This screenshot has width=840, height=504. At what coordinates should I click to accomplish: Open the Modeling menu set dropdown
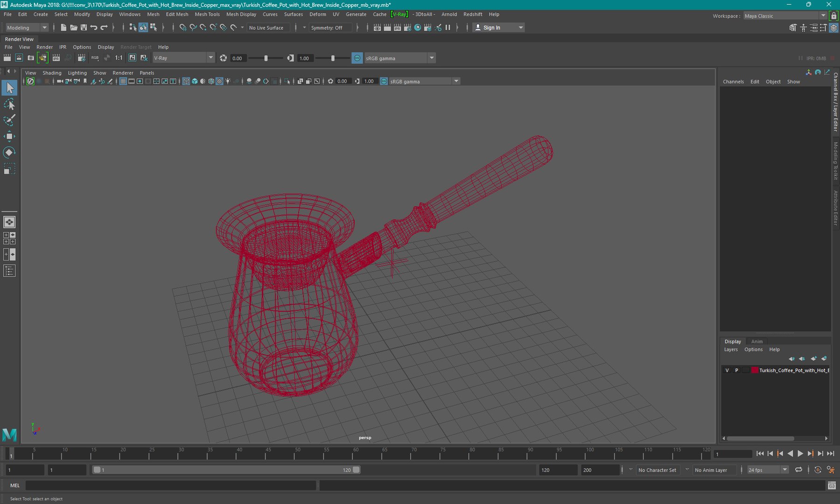27,28
